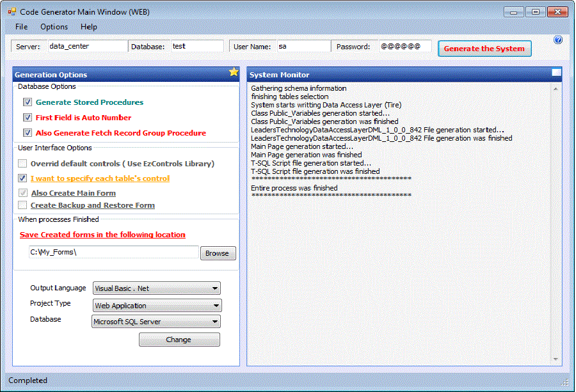Image resolution: width=576 pixels, height=392 pixels.
Task: Open the Output Language dropdown
Action: point(157,288)
